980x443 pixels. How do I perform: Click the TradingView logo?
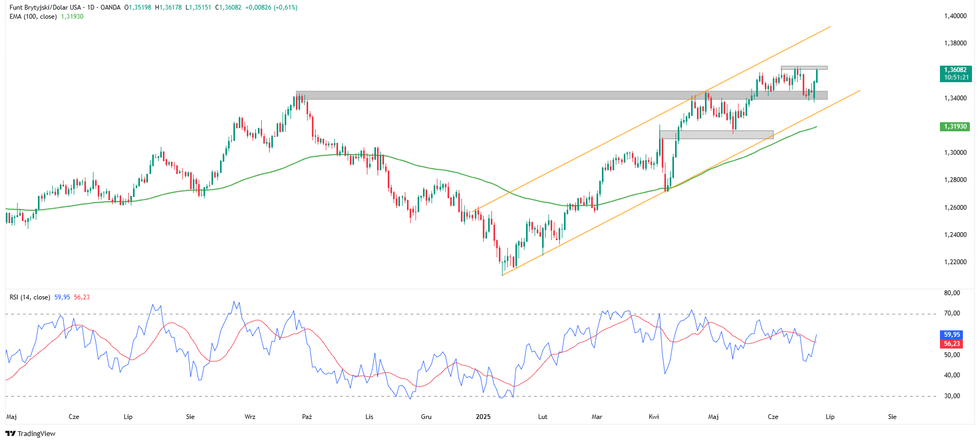[x=30, y=433]
